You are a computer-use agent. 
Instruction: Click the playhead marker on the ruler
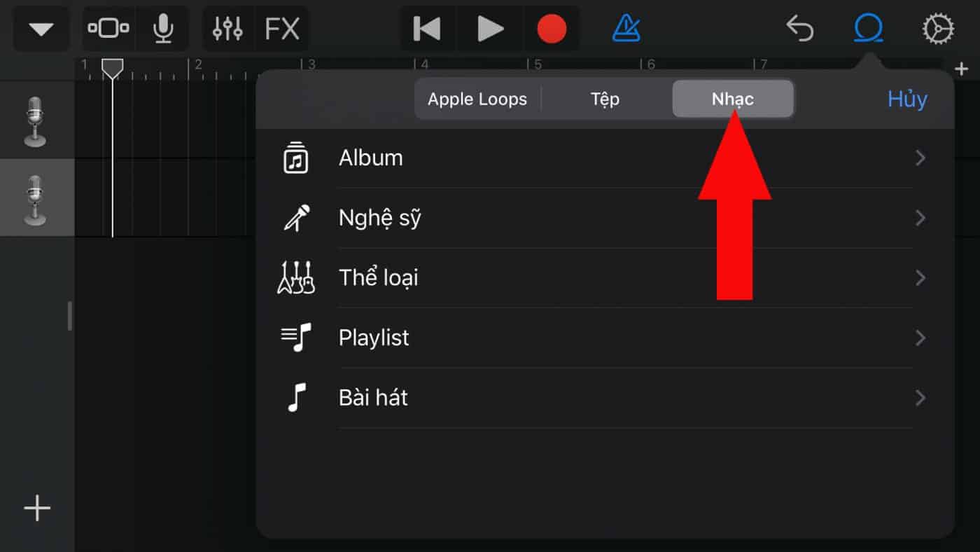pyautogui.click(x=112, y=68)
